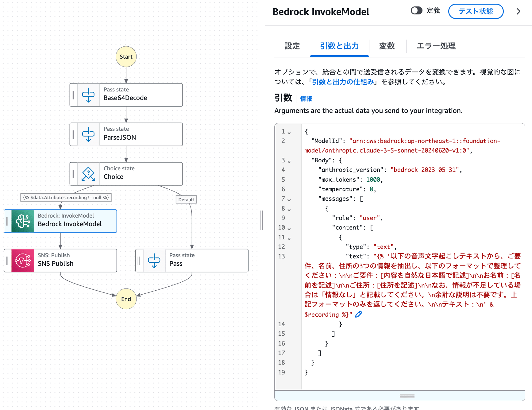Image resolution: width=532 pixels, height=410 pixels.
Task: Open the 引数と出力の仕組み link
Action: point(343,82)
